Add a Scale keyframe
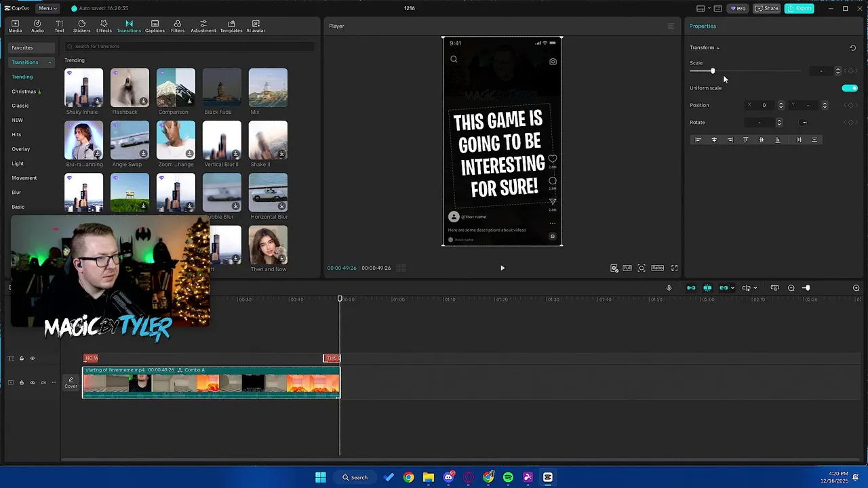The width and height of the screenshot is (868, 488). coord(850,71)
